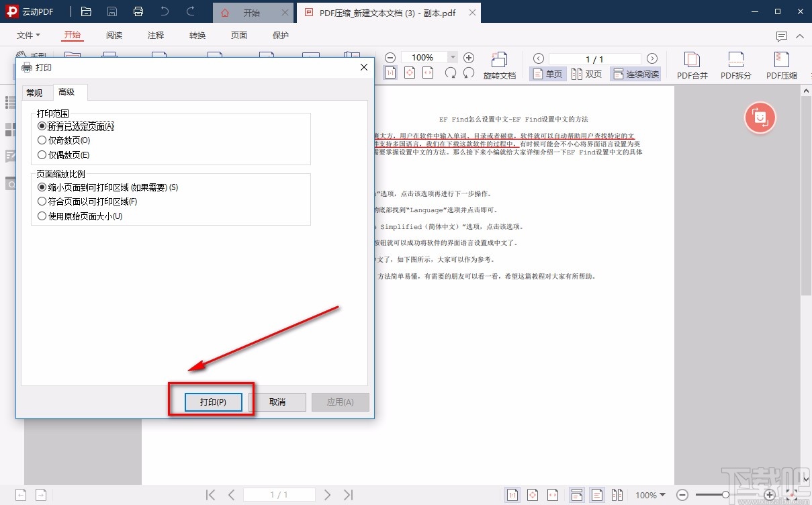Open bottom bar 100% zoom dropdown

tap(650, 495)
